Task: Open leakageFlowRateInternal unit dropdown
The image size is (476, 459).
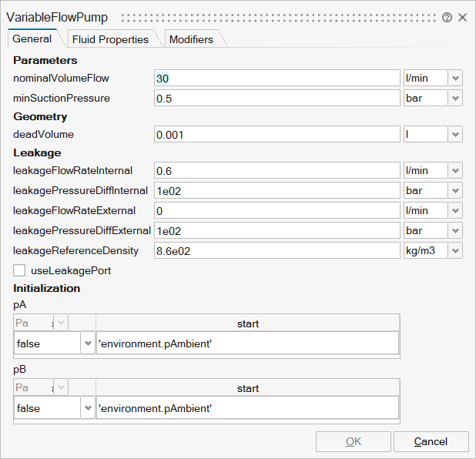Action: 455,170
